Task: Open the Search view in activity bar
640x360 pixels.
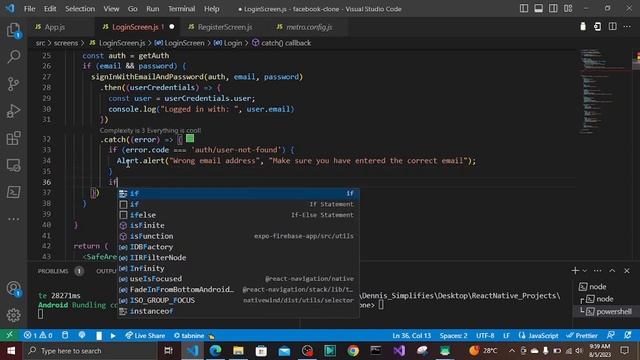Action: click(13, 57)
